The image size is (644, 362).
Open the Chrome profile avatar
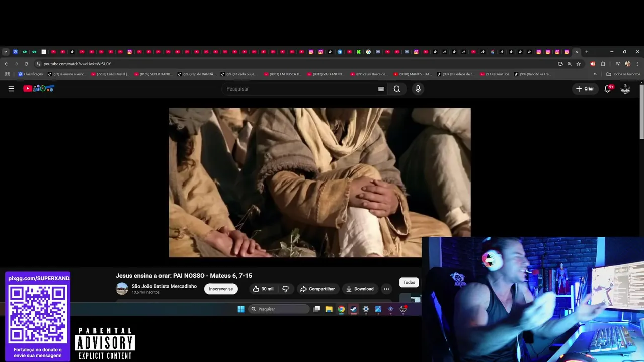tap(627, 64)
